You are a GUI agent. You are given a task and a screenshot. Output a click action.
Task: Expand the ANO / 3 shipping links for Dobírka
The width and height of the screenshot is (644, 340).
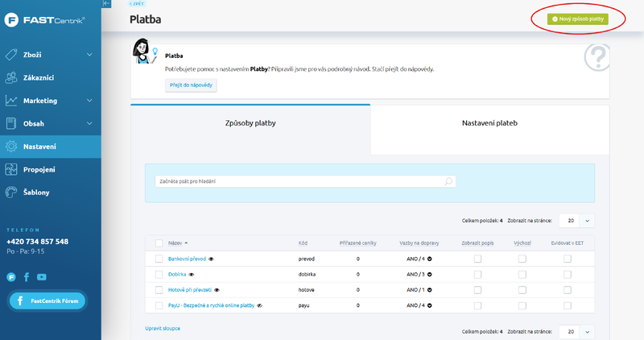point(431,274)
